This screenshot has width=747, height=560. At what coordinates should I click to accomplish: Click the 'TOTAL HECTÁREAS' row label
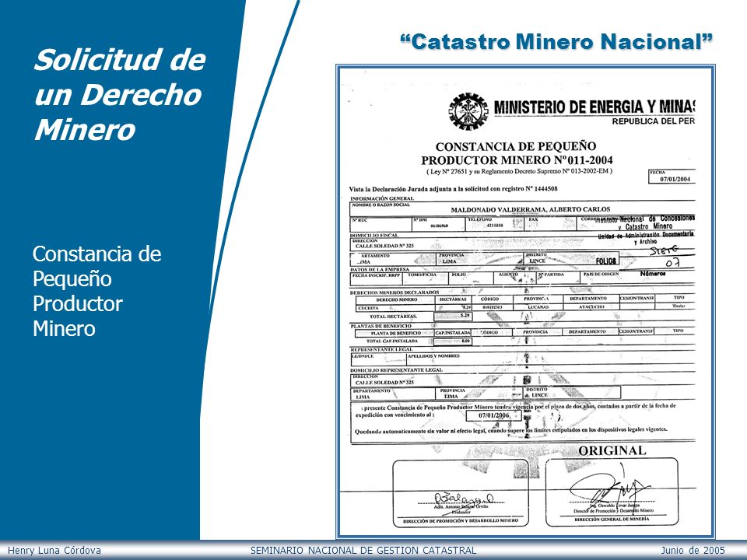[x=394, y=317]
